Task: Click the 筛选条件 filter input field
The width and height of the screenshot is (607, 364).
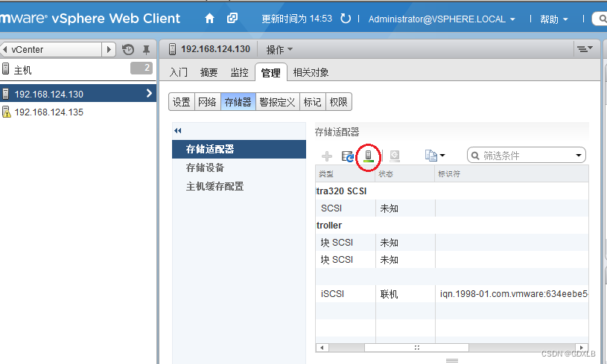Action: coord(527,156)
